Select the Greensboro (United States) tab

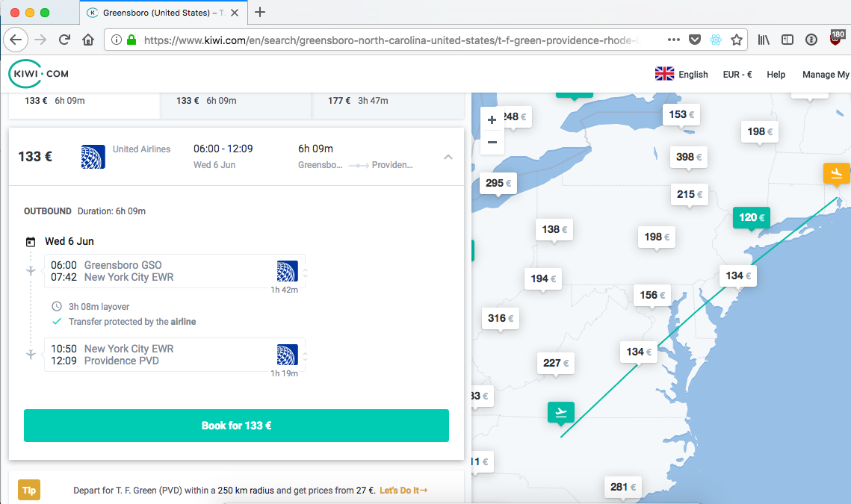point(164,13)
